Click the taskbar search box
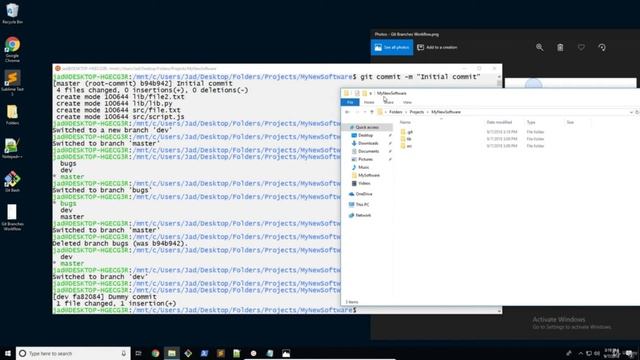Image resolution: width=640 pixels, height=360 pixels. tap(73, 353)
